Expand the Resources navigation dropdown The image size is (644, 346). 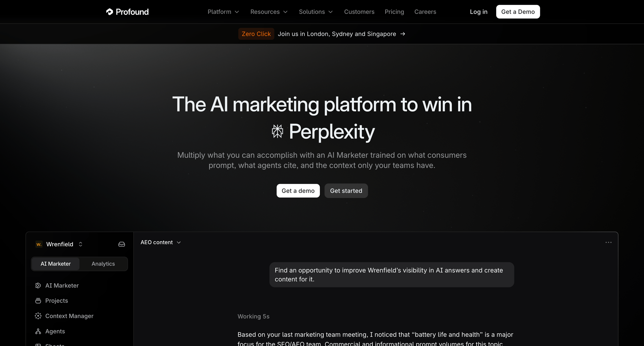[x=269, y=12]
